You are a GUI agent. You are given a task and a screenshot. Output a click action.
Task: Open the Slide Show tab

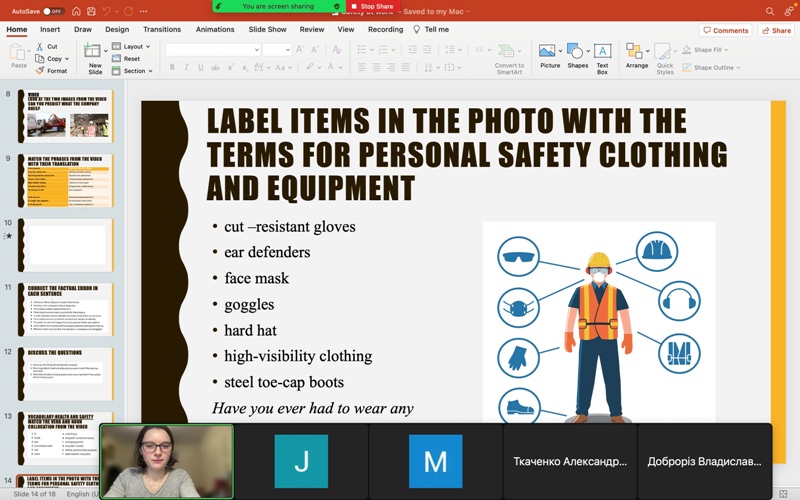coord(267,30)
